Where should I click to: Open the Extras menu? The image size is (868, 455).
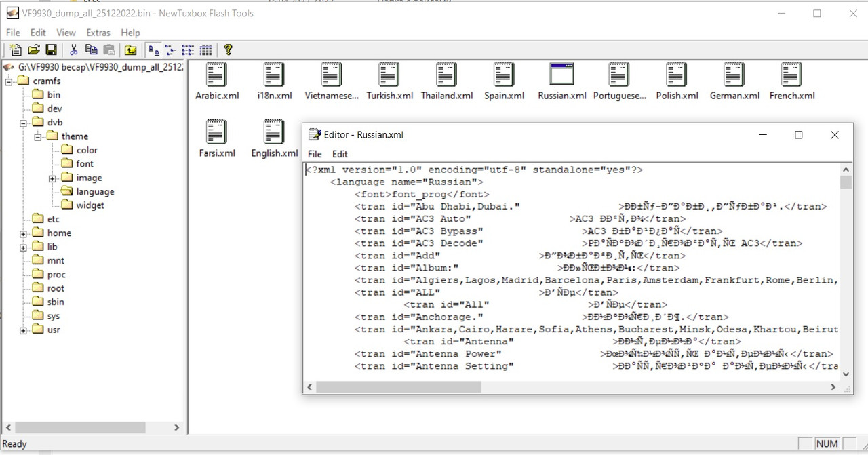coord(98,33)
